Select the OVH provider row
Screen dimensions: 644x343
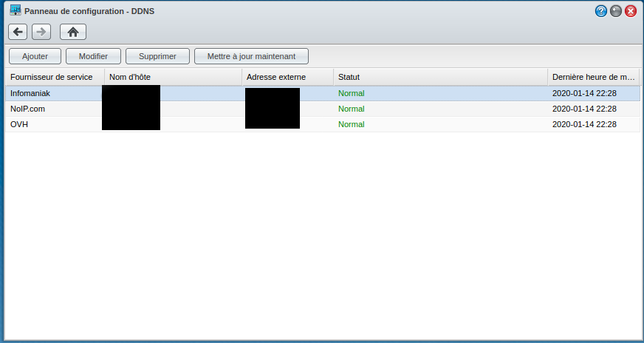tap(323, 124)
